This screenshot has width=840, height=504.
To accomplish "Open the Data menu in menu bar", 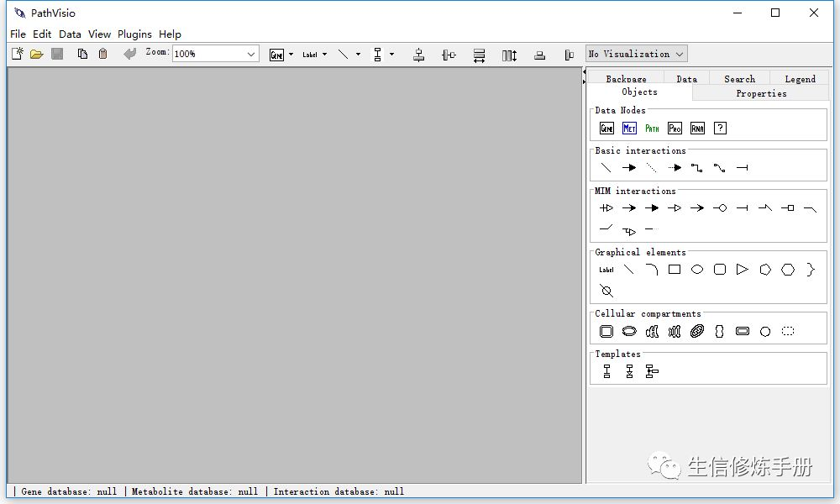I will tap(70, 34).
